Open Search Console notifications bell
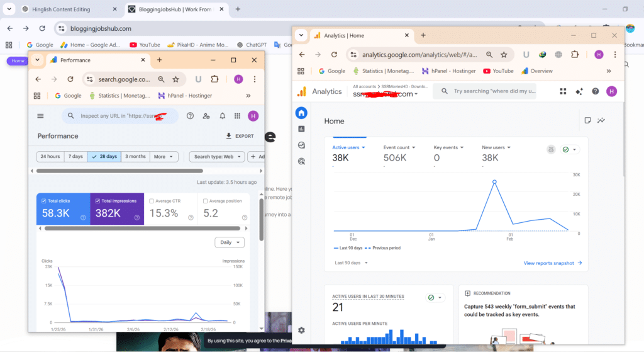This screenshot has height=352, width=644. (x=222, y=116)
